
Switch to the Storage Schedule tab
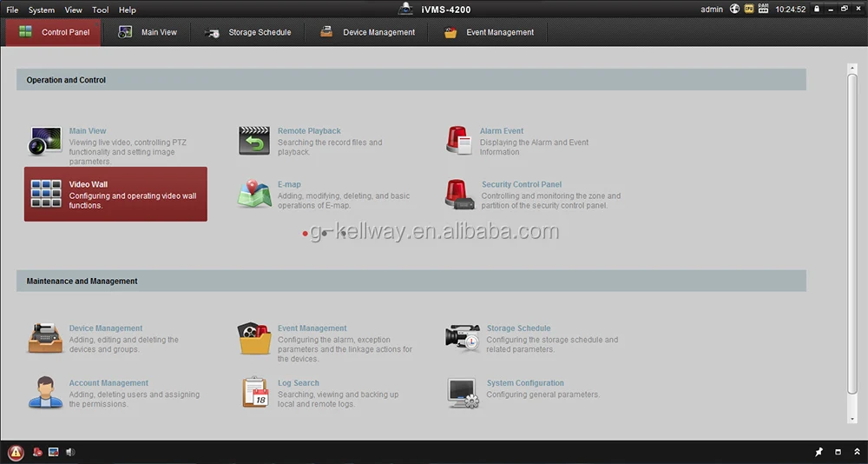pos(247,32)
